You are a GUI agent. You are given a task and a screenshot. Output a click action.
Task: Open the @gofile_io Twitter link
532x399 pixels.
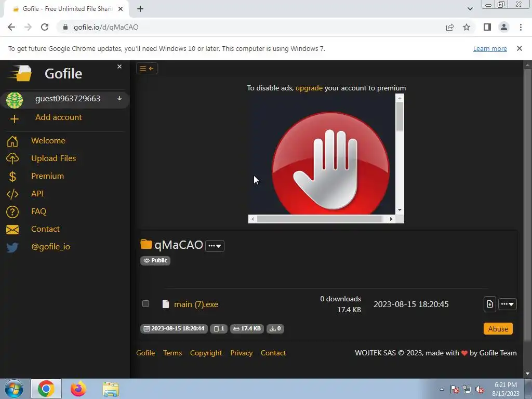pos(50,247)
